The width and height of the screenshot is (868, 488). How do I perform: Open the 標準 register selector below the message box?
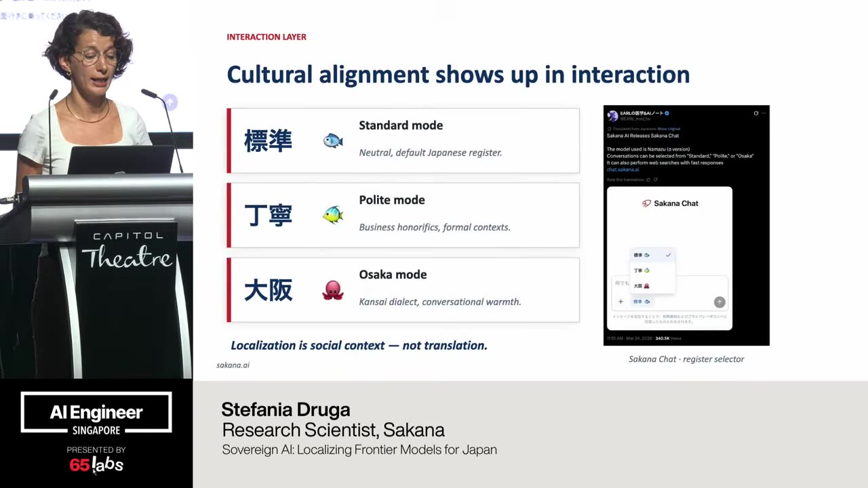642,302
